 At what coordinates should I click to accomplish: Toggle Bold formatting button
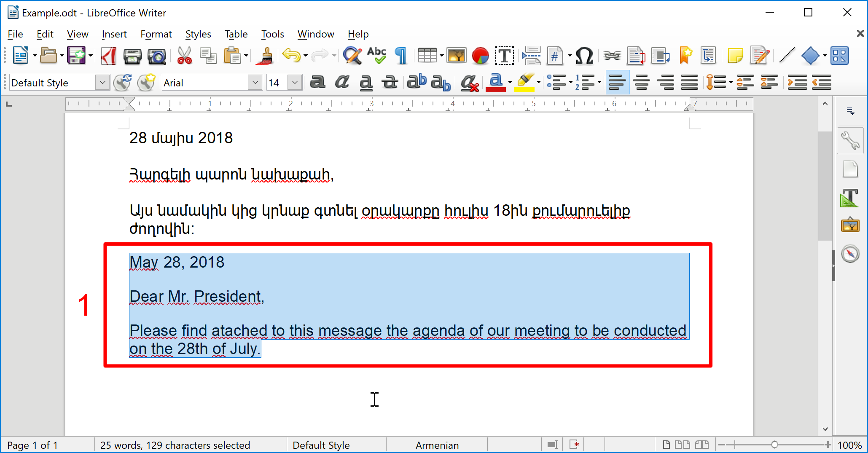[317, 83]
